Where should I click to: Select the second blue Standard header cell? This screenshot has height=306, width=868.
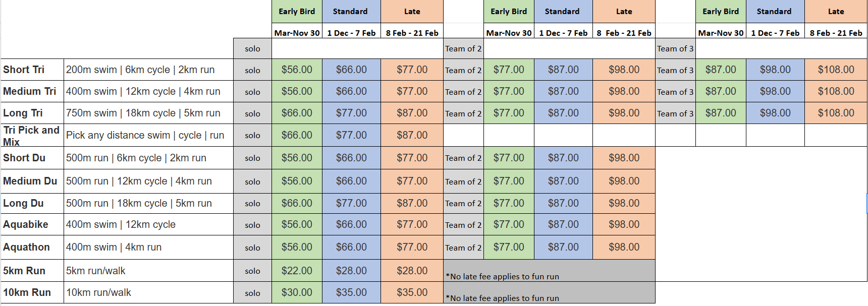tap(563, 12)
